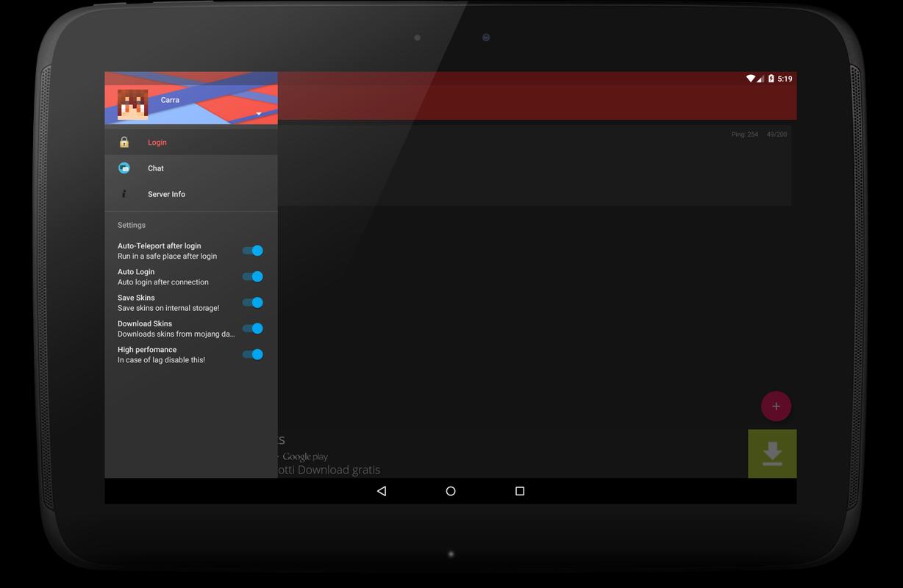Disable Auto-Teleport after login
This screenshot has height=588, width=903.
252,250
